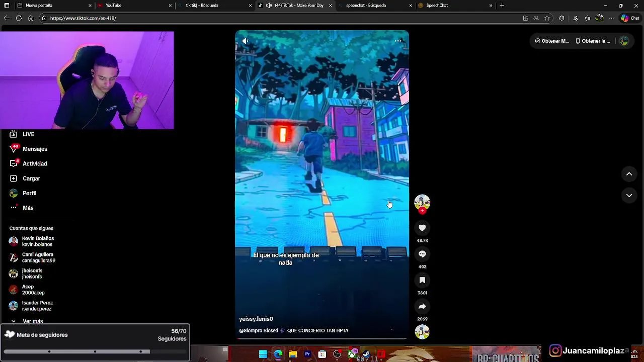Open a new browser tab with plus
Viewport: 644px width, 362px height.
(502, 6)
